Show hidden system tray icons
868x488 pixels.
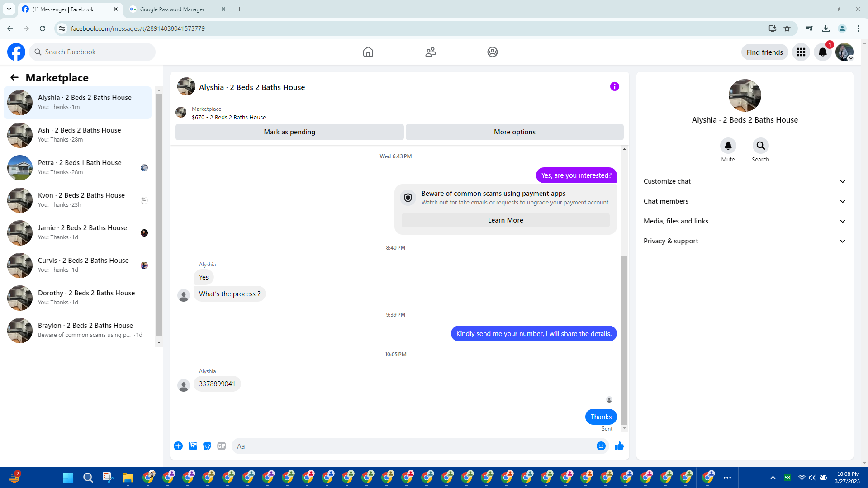773,478
